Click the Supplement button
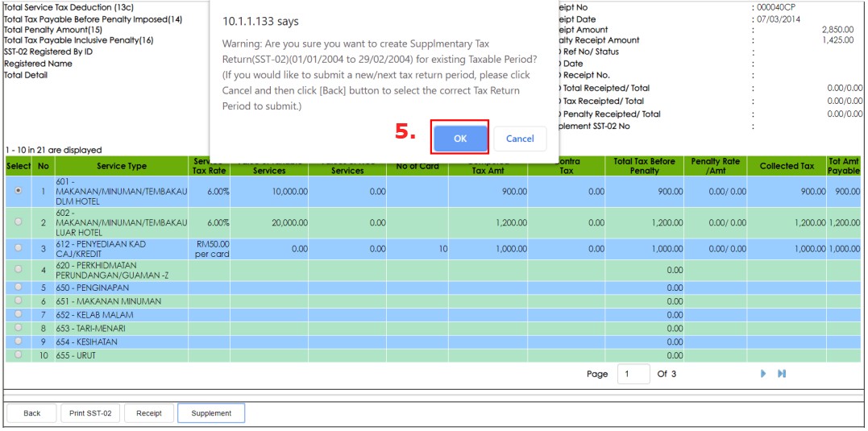This screenshot has height=431, width=868. coord(211,413)
